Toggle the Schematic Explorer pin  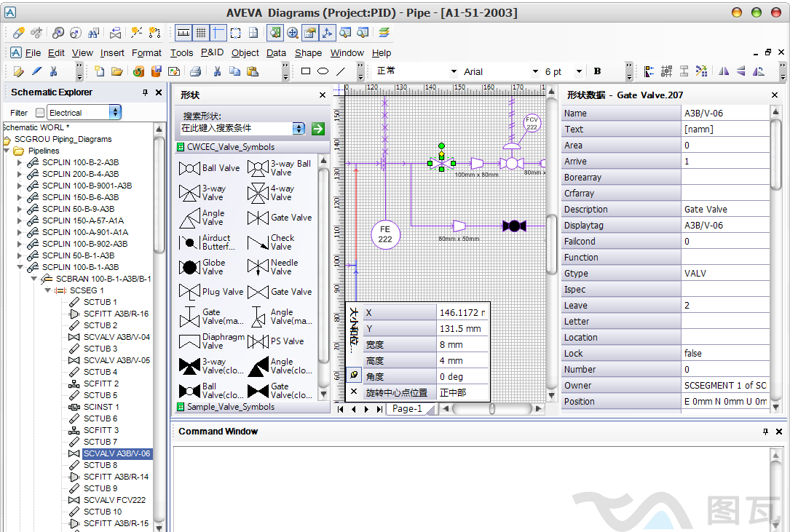(145, 92)
